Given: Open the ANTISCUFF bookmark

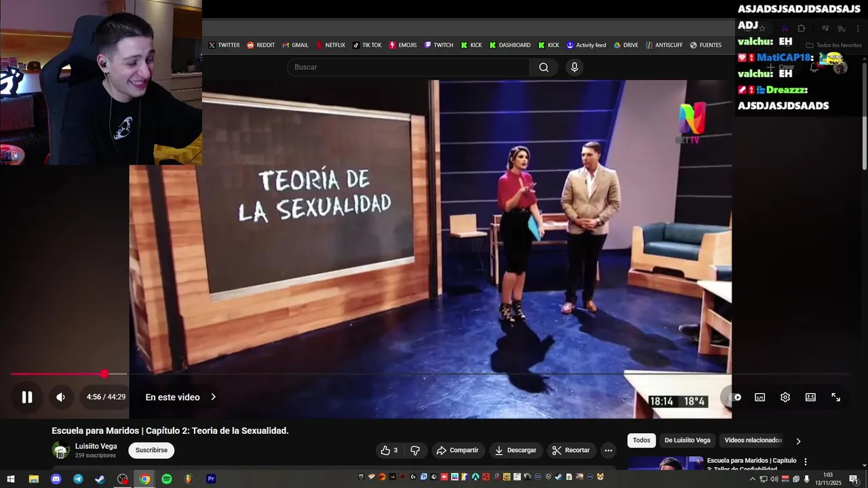Looking at the screenshot, I should click(664, 45).
